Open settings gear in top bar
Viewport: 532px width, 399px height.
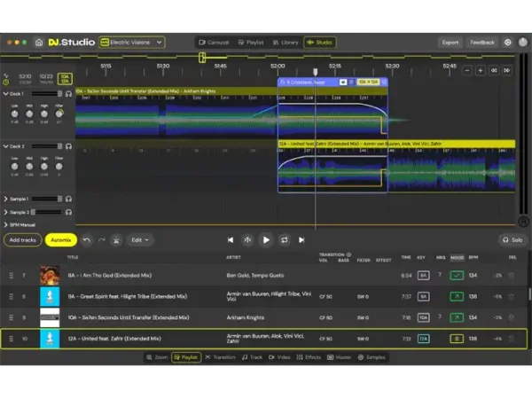(507, 43)
